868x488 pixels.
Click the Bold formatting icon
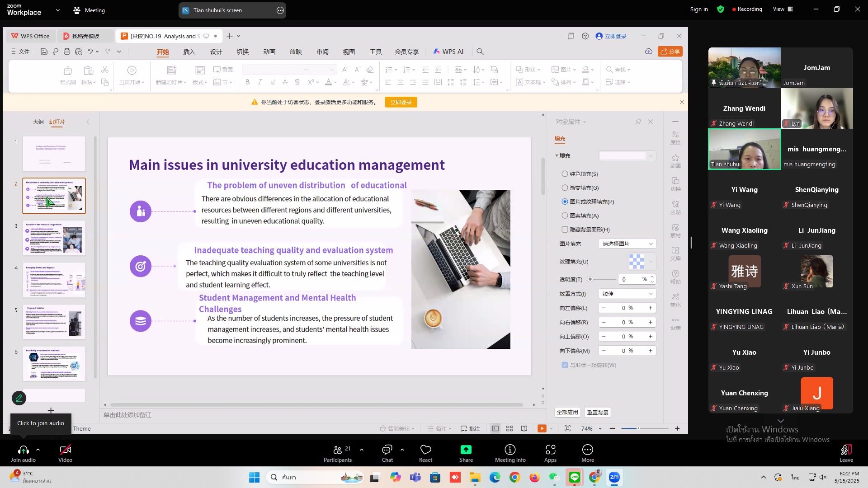click(247, 82)
